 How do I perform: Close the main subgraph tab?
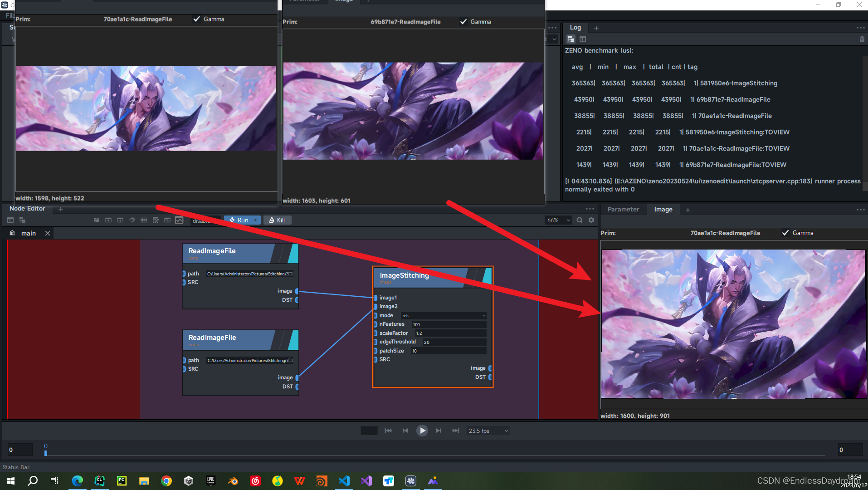tap(48, 233)
